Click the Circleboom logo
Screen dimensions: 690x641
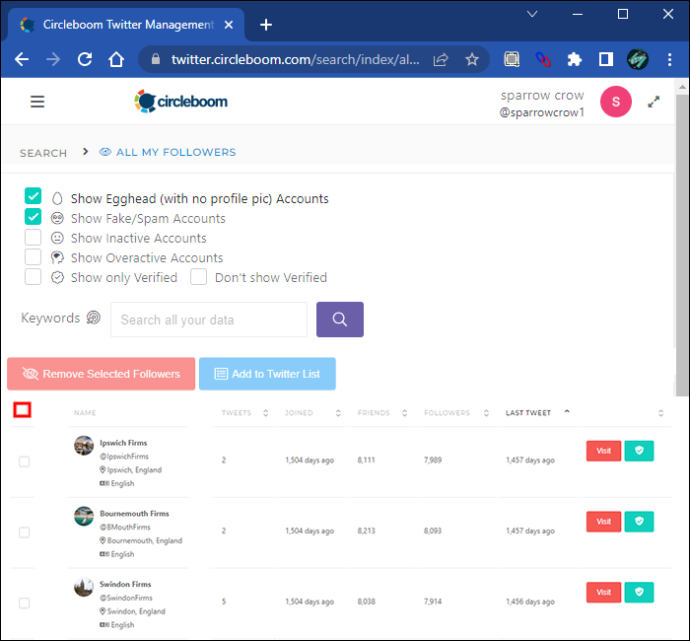tap(181, 101)
